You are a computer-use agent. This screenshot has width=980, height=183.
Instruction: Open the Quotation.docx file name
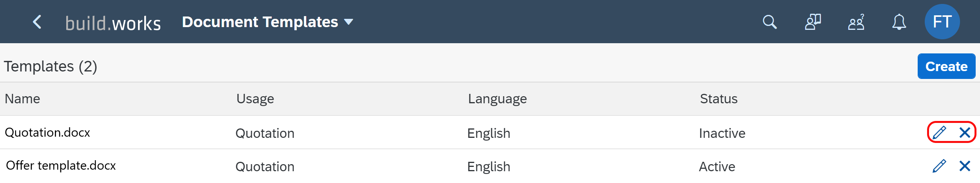point(47,132)
